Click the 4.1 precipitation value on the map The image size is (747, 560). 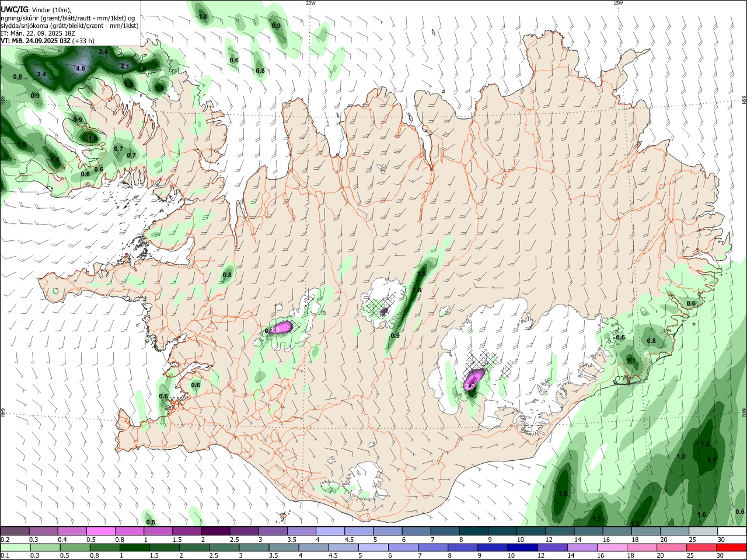click(125, 66)
